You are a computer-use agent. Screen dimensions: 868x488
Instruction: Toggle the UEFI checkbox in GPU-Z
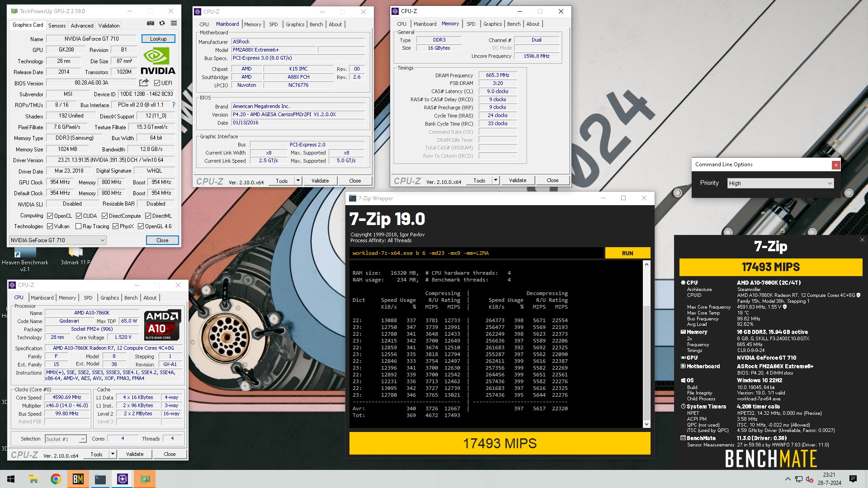click(x=157, y=83)
